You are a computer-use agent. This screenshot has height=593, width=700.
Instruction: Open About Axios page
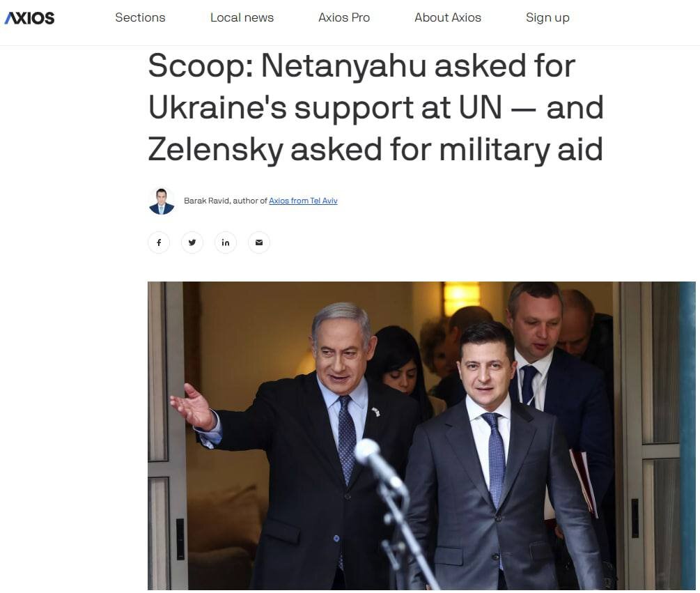click(x=448, y=17)
